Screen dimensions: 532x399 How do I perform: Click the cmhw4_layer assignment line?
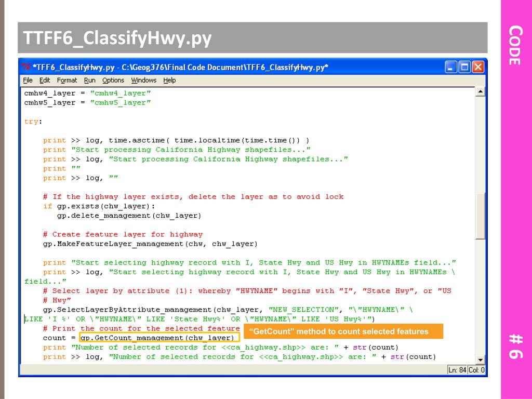click(87, 93)
